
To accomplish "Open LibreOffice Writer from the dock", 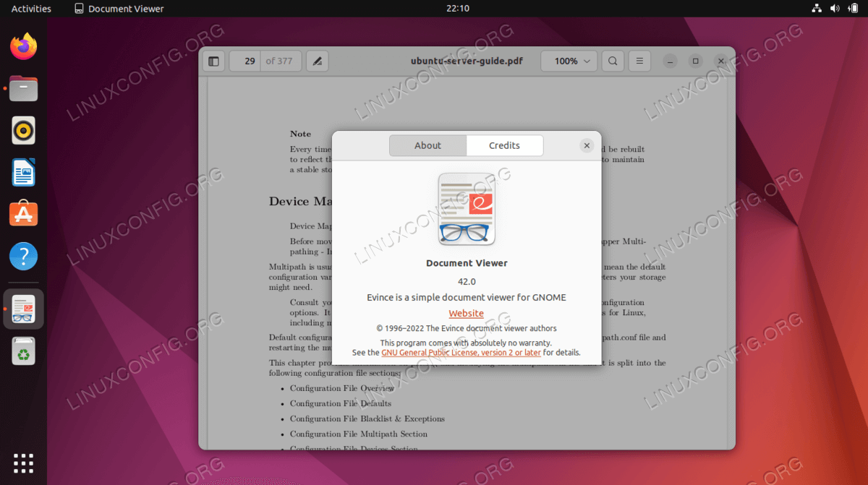I will pyautogui.click(x=24, y=173).
